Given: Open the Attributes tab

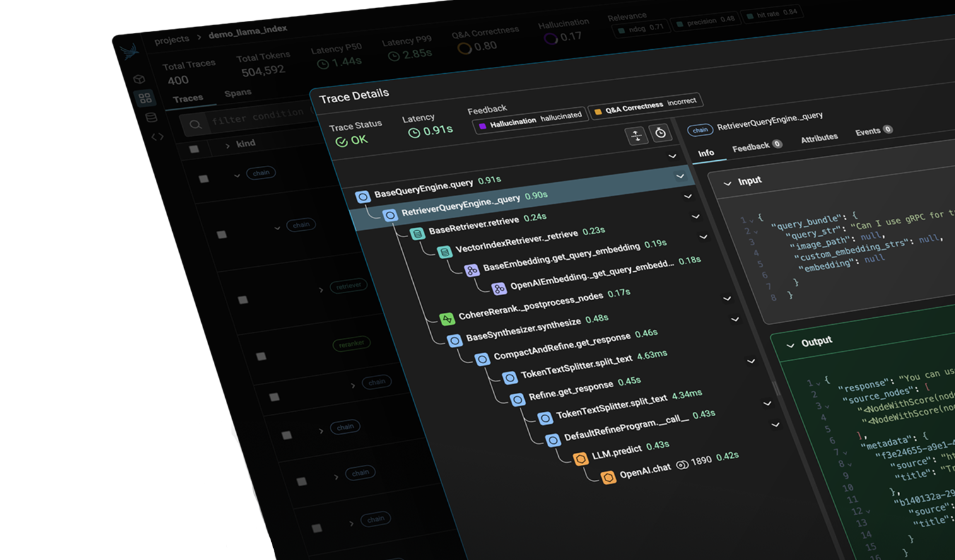Looking at the screenshot, I should (x=819, y=138).
